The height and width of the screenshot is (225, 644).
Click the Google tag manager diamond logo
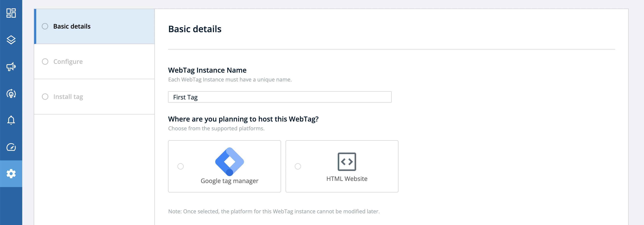pyautogui.click(x=229, y=162)
